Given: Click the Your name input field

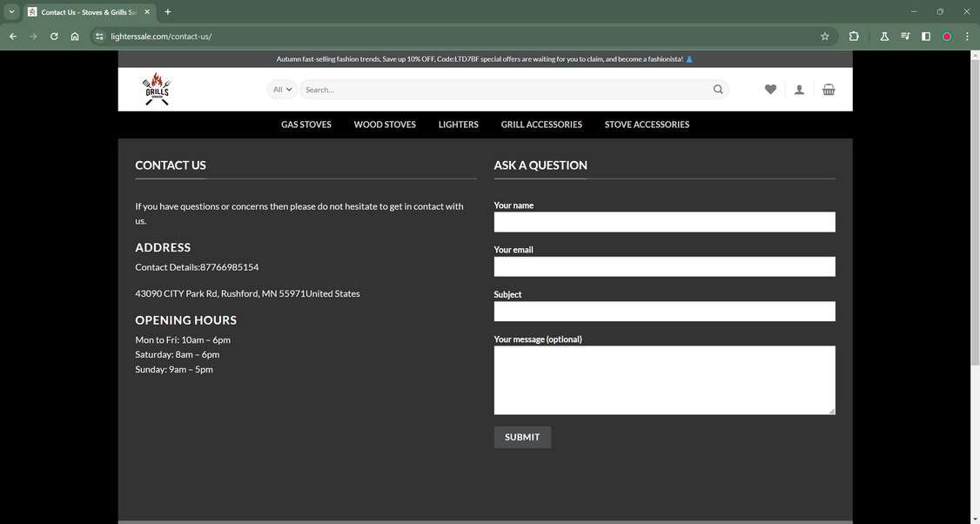Looking at the screenshot, I should click(x=664, y=222).
